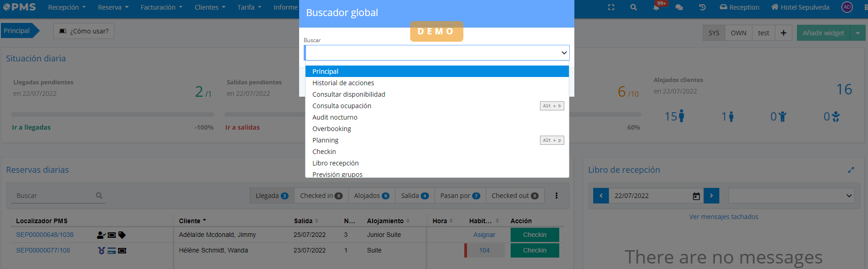Select Planning from the search list

coord(325,140)
